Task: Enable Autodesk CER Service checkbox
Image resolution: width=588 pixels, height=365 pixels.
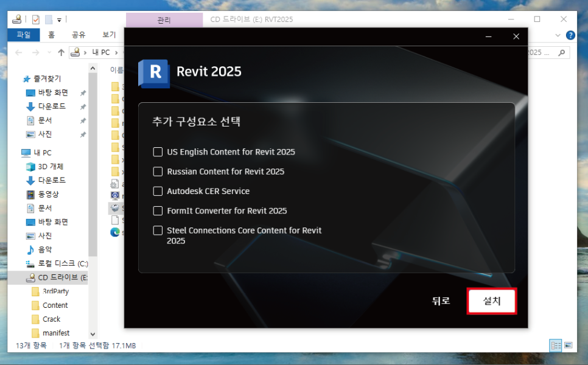Action: [x=158, y=191]
